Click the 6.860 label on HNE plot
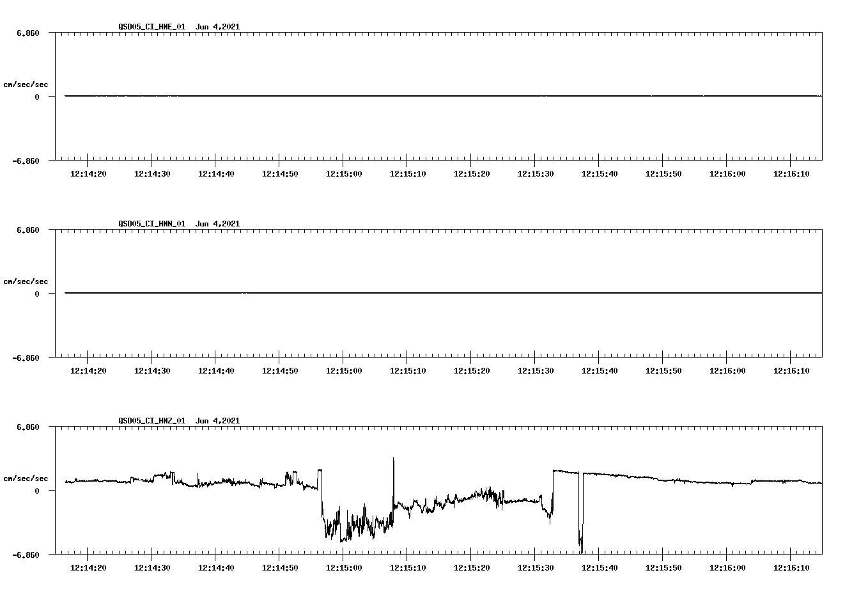 click(28, 33)
